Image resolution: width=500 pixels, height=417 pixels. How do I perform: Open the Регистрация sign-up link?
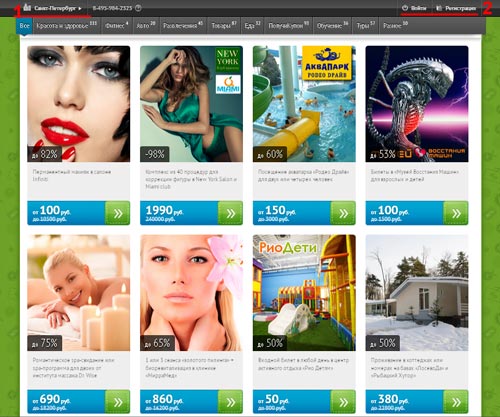coord(457,8)
